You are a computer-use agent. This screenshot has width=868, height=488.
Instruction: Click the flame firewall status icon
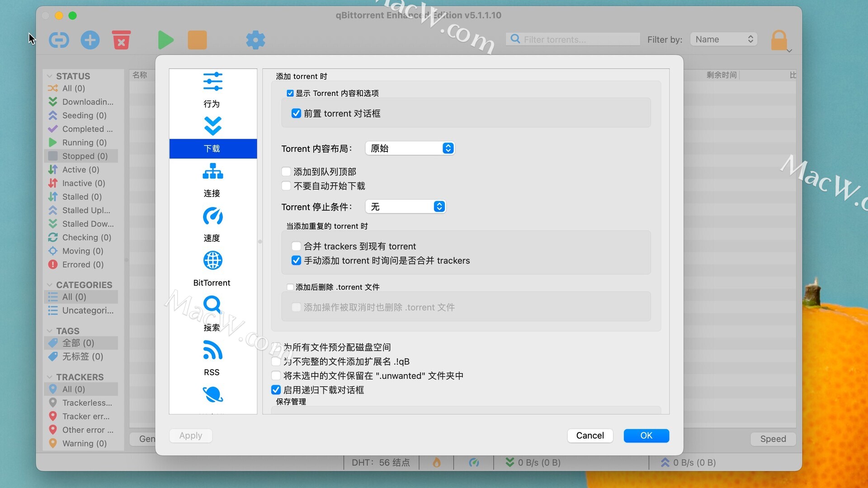click(x=436, y=462)
